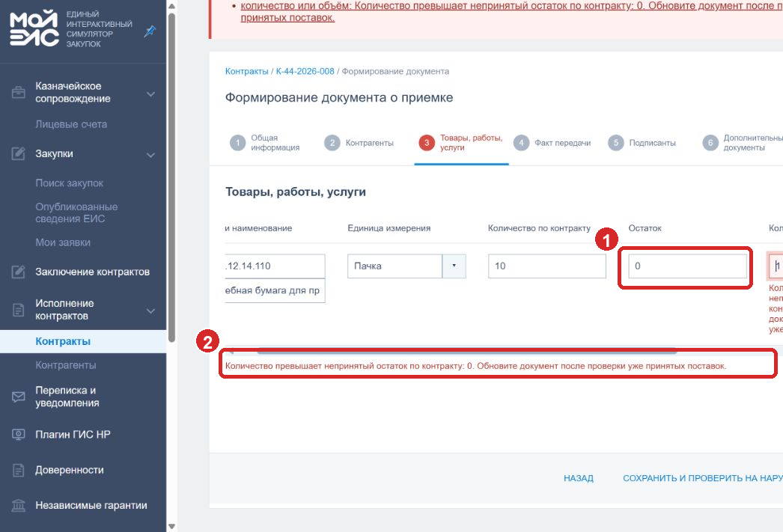Click the table horizontal scrollbar left arrow
This screenshot has width=783, height=532.
click(x=231, y=352)
